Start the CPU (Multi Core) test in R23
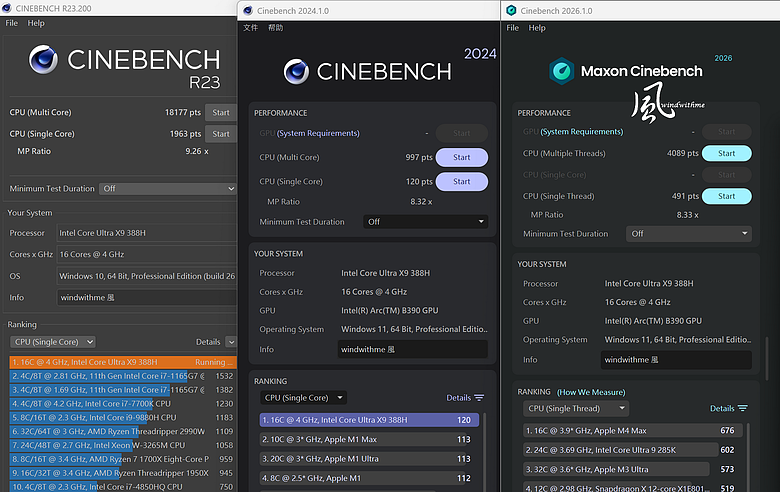Screen dimensions: 780x492 pyautogui.click(x=221, y=112)
